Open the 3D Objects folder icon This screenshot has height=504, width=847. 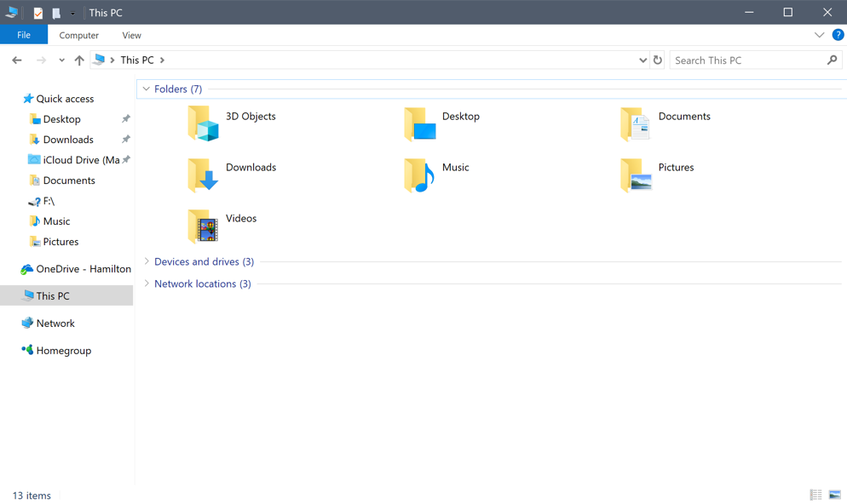(203, 123)
